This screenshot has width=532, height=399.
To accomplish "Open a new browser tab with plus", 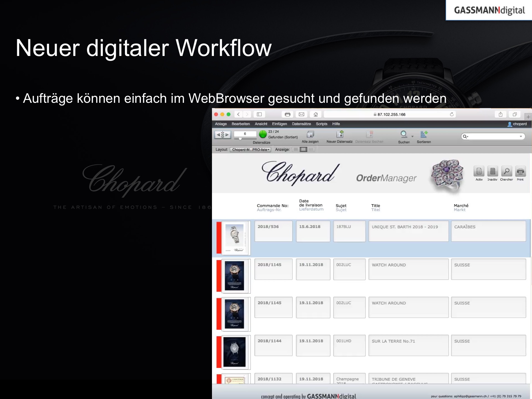I will pyautogui.click(x=528, y=117).
